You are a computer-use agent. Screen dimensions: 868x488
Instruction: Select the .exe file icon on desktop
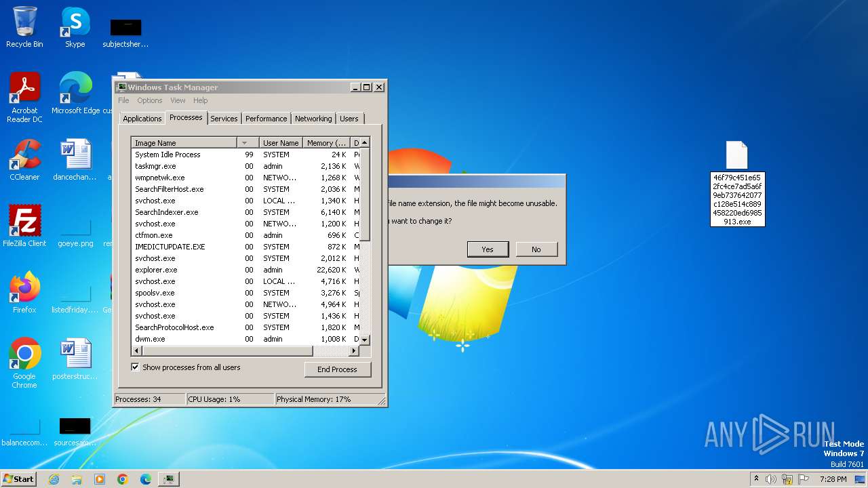pos(737,183)
